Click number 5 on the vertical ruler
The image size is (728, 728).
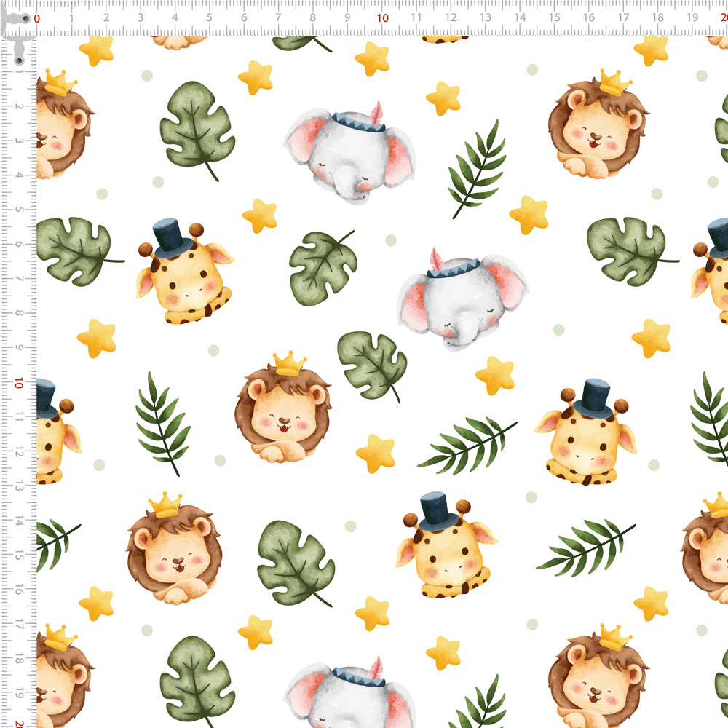click(19, 210)
